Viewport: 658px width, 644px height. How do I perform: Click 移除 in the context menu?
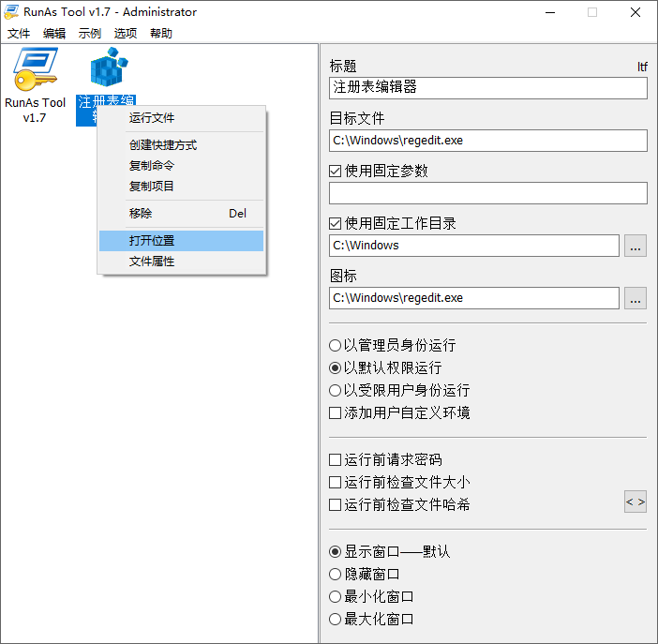[x=181, y=214]
